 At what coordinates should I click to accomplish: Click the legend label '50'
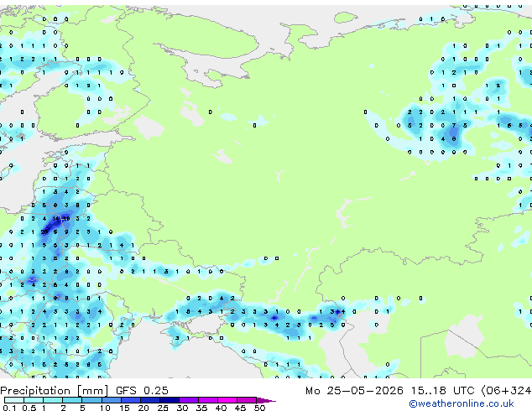coord(259,408)
